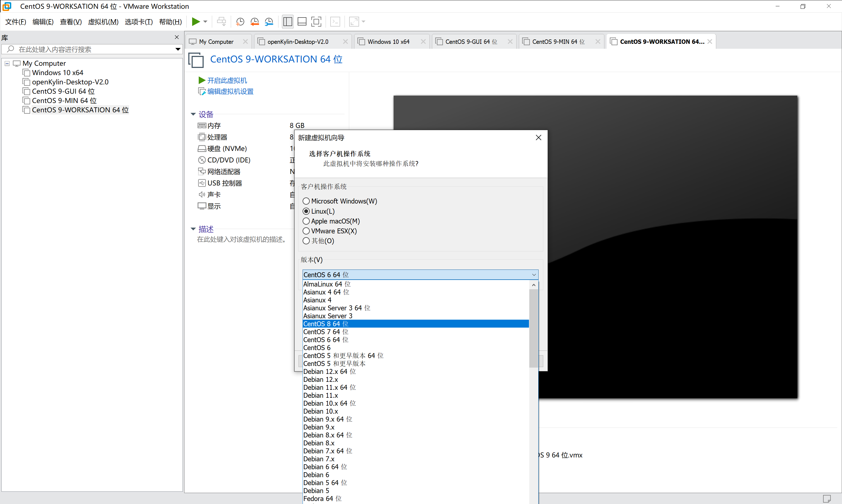Viewport: 842px width, 504px height.
Task: Select CentOS 9-MIN 64 位 in library tree
Action: (x=64, y=101)
